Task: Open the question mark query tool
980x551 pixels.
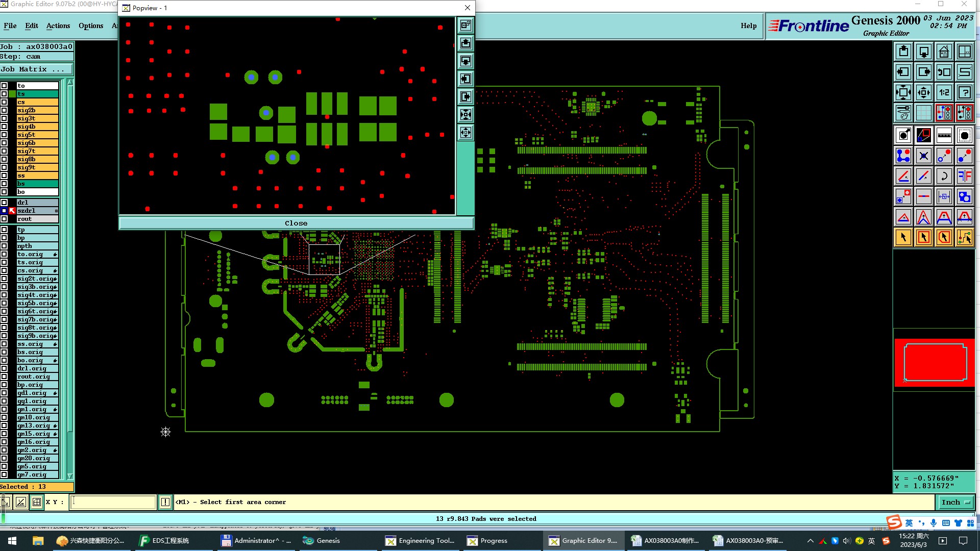Action: click(x=964, y=92)
